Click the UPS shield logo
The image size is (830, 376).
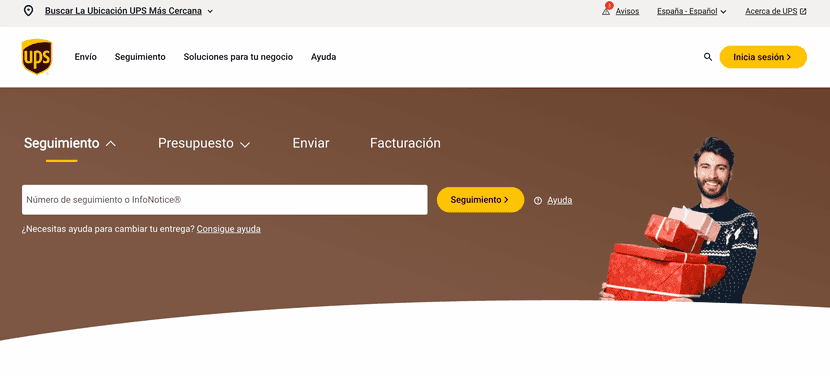point(37,57)
